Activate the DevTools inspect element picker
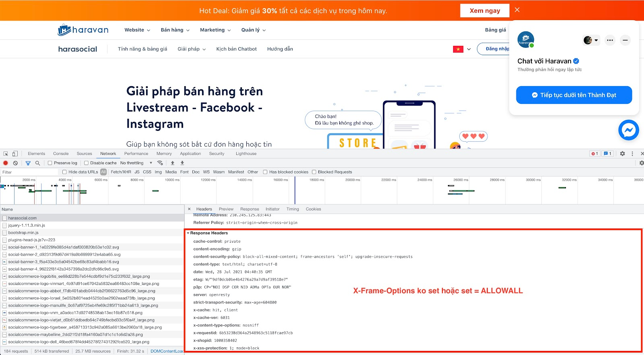The image size is (644, 355). click(x=6, y=154)
